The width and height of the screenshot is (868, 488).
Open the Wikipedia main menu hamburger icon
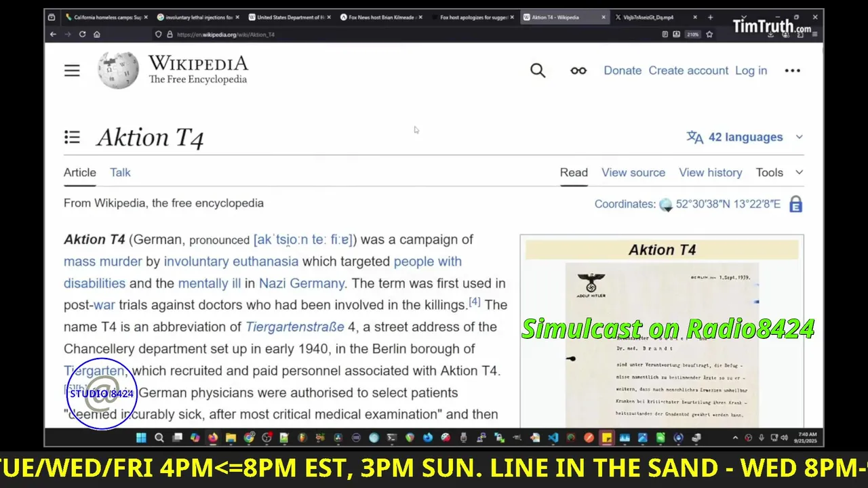click(x=72, y=70)
